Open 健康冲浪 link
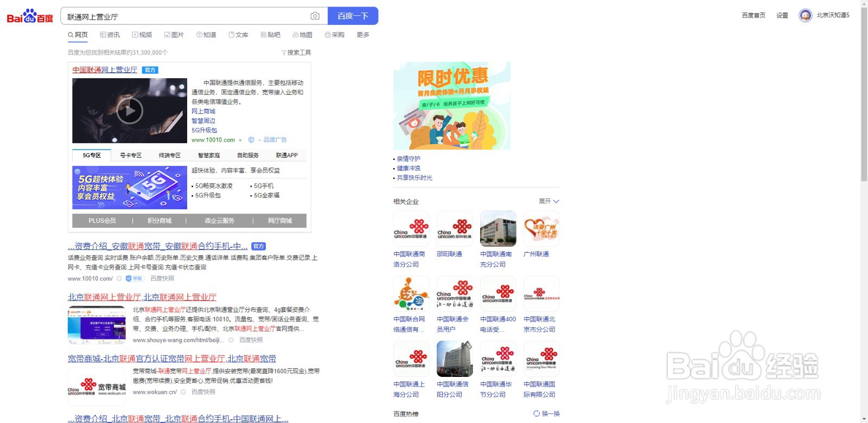This screenshot has width=868, height=423. [409, 168]
